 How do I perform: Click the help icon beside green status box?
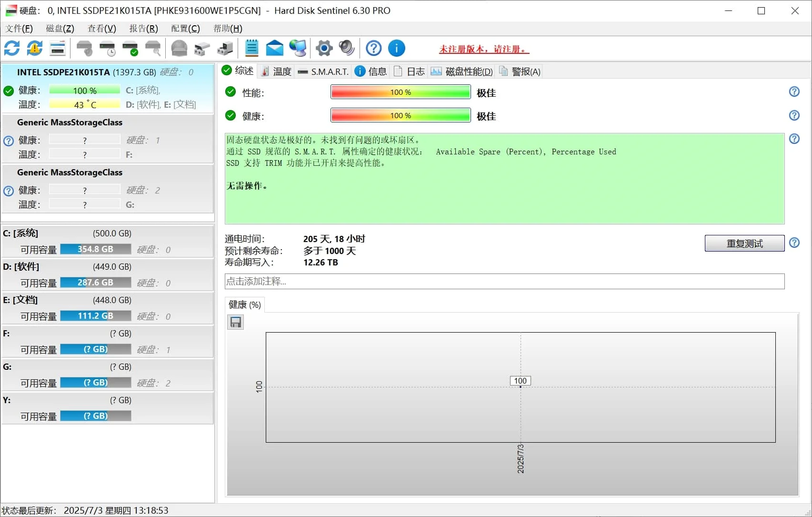click(794, 139)
